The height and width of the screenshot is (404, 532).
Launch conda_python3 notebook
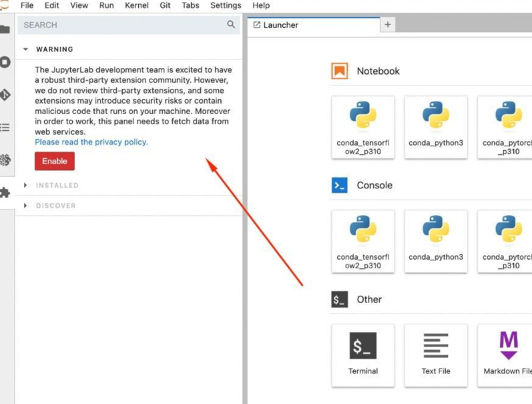pyautogui.click(x=435, y=127)
